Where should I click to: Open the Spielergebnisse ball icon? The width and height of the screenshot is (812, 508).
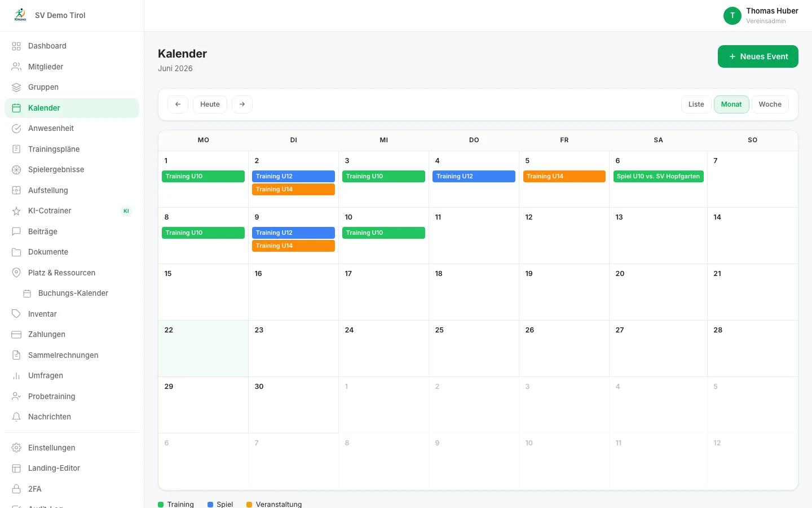(x=16, y=170)
